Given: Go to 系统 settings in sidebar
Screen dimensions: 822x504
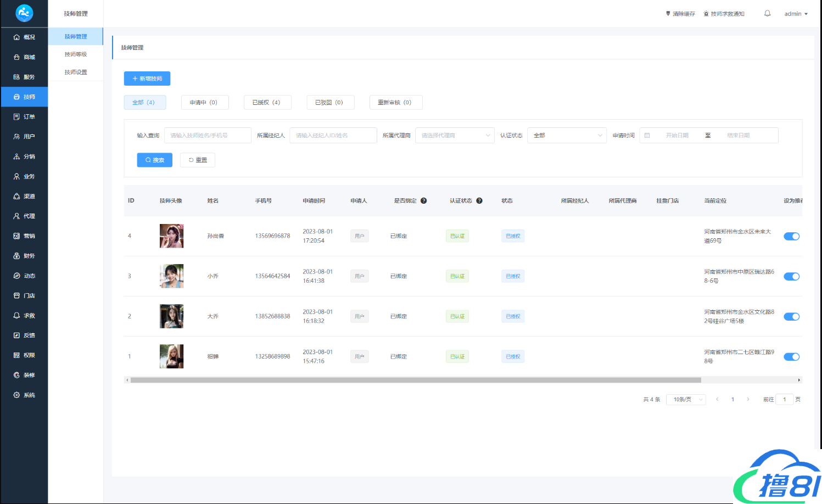Looking at the screenshot, I should pos(25,395).
